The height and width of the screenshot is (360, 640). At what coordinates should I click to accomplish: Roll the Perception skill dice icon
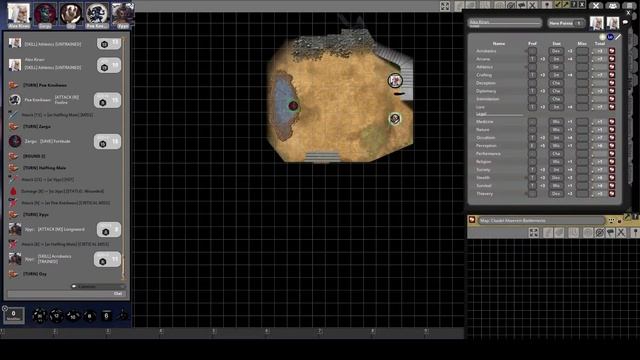[x=611, y=146]
